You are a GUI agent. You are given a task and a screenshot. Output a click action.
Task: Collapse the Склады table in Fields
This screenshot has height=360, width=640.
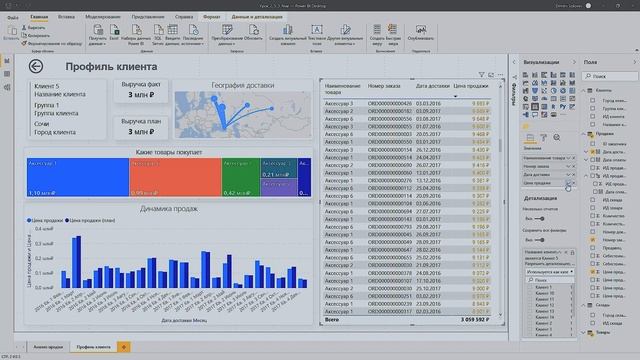(x=584, y=305)
